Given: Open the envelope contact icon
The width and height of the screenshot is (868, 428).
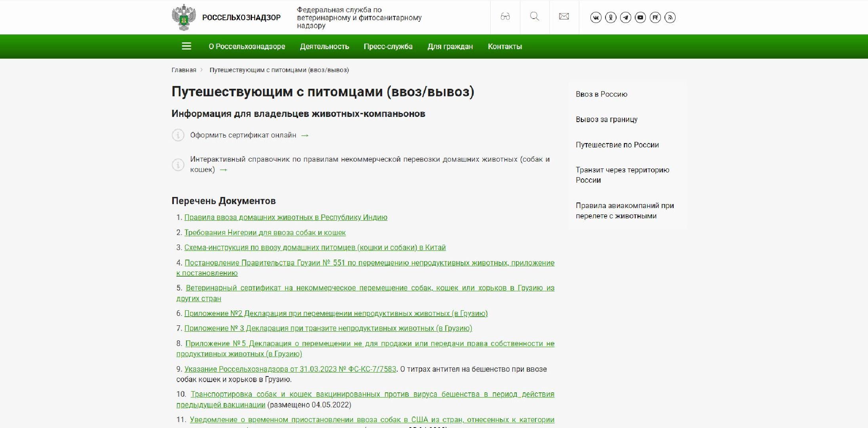Looking at the screenshot, I should click(x=564, y=17).
